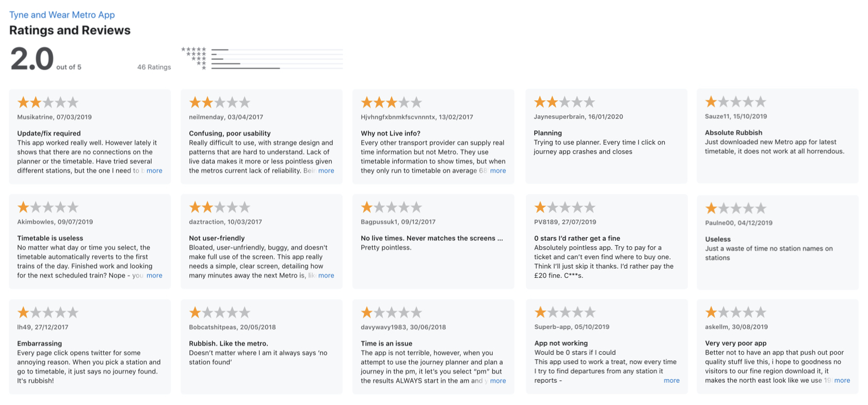Expand 'Confusing, poor usability' review with more

(326, 170)
